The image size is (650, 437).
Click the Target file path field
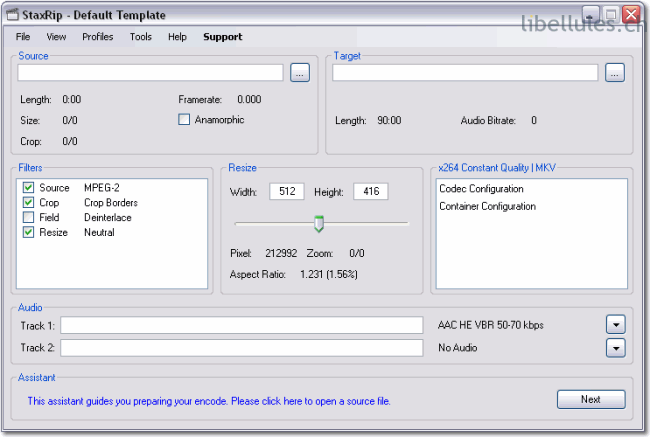click(465, 73)
